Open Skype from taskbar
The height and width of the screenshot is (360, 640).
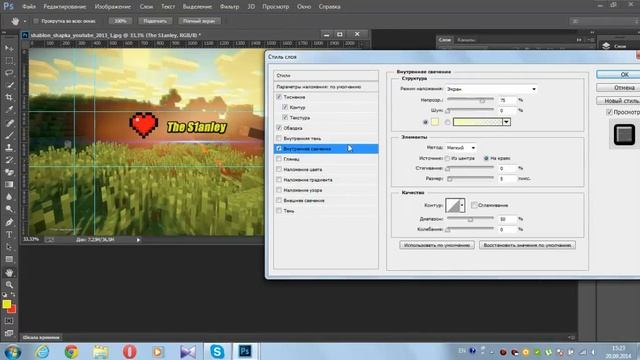(x=217, y=351)
